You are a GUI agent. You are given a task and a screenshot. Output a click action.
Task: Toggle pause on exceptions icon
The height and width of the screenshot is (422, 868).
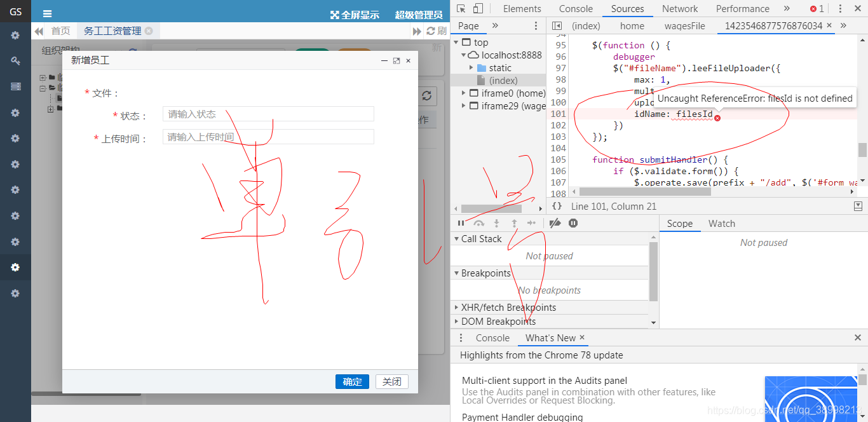(573, 223)
